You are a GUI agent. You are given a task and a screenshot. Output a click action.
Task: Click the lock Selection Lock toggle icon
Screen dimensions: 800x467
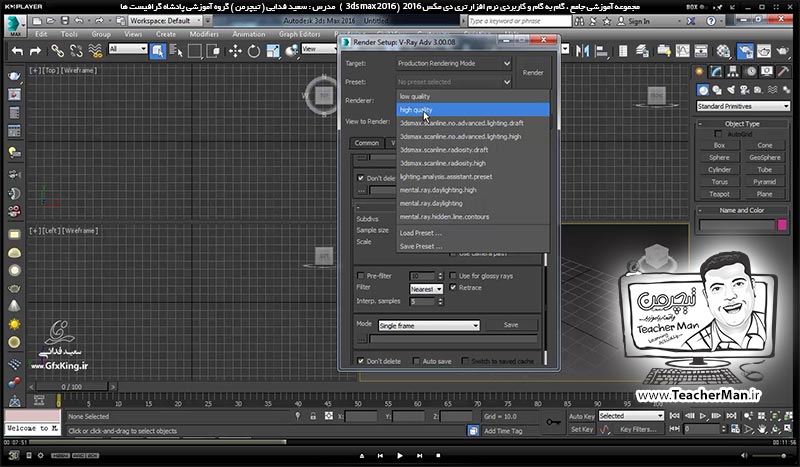coord(313,416)
